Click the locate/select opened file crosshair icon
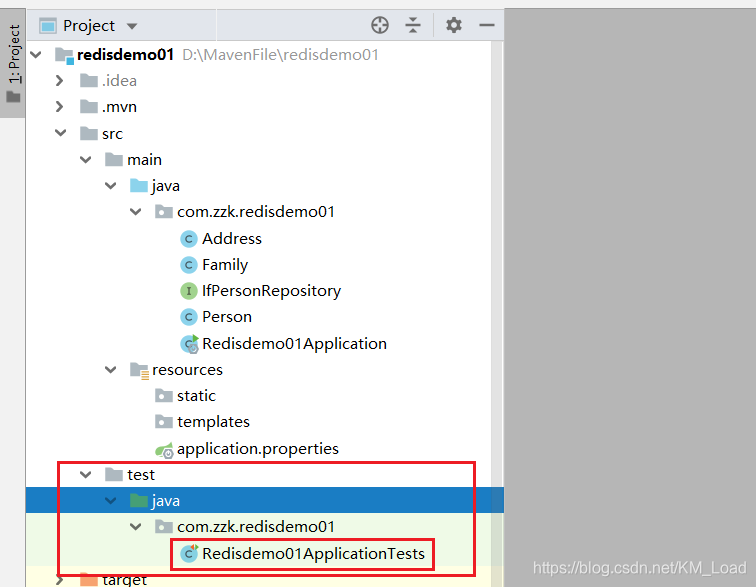This screenshot has width=756, height=587. pyautogui.click(x=380, y=25)
